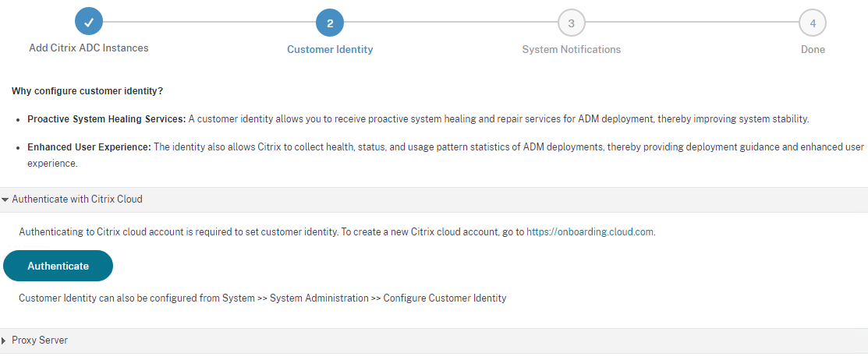Click the Done step label

point(813,50)
